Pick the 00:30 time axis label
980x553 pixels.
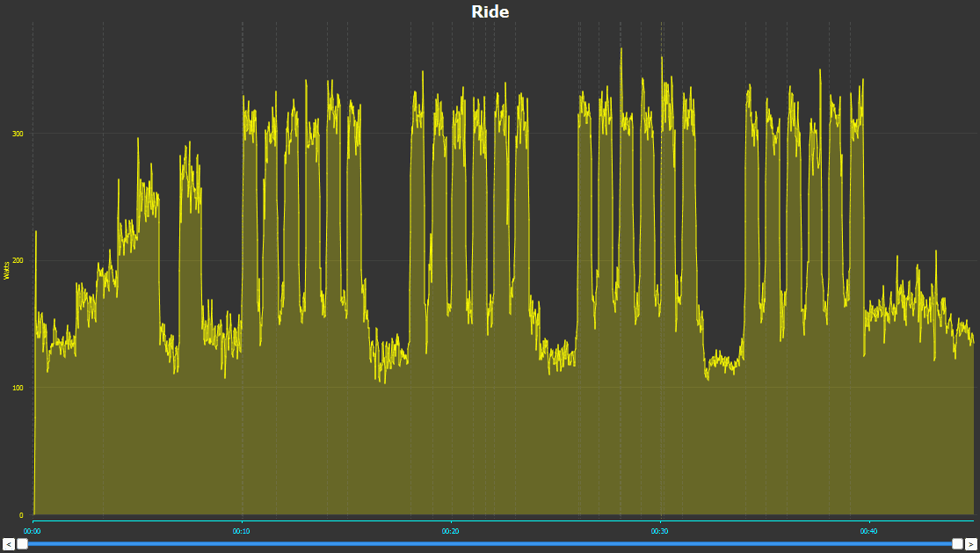(660, 531)
